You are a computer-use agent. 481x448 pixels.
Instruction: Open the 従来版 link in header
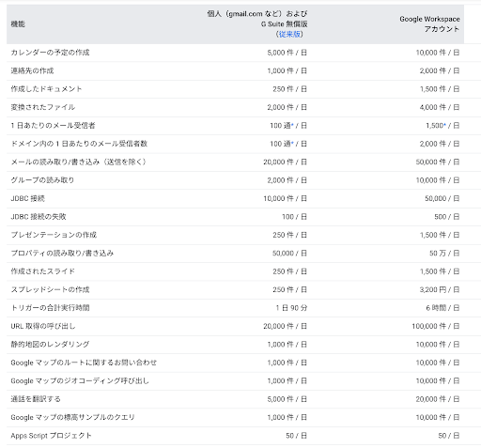point(289,34)
